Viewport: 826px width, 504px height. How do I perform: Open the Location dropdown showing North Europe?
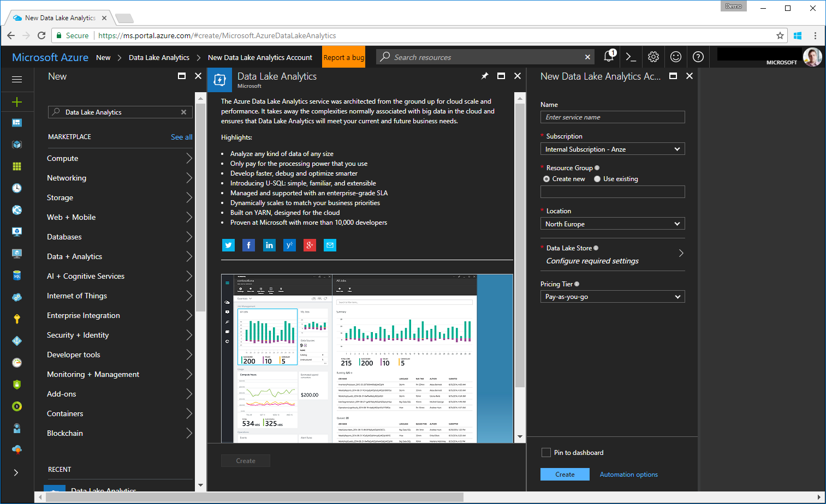point(613,224)
